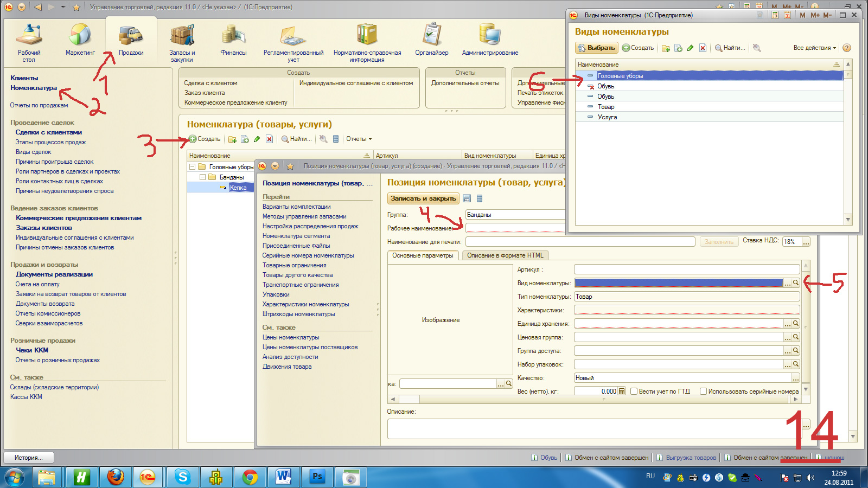Viewport: 868px width, 488px height.
Task: Click green pencil edit icon in Номенклатура toolbar
Action: (257, 139)
